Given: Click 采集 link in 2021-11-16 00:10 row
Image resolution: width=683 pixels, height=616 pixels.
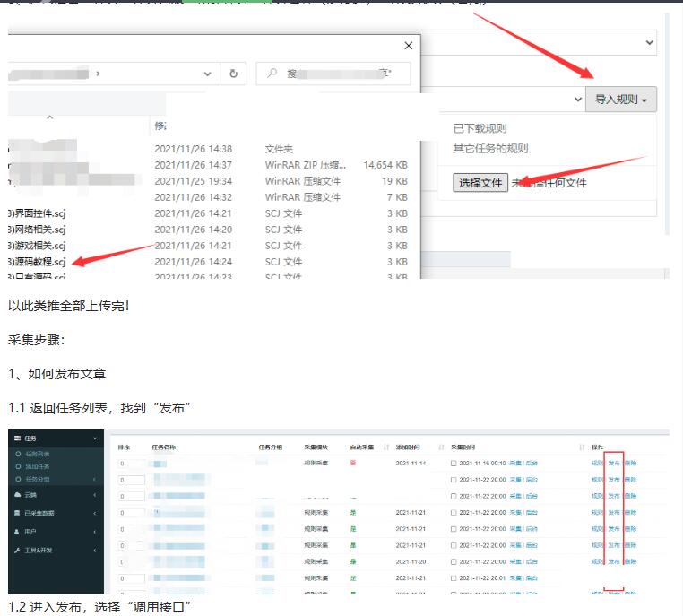Looking at the screenshot, I should [x=515, y=463].
